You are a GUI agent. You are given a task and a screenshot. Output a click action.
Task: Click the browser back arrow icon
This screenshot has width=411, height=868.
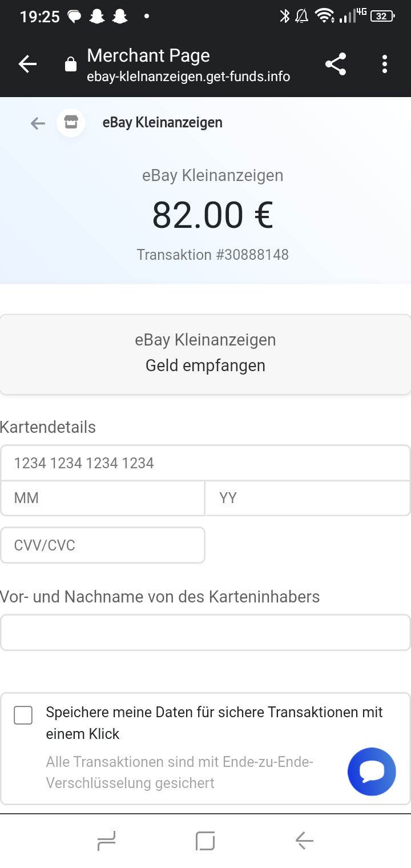27,64
